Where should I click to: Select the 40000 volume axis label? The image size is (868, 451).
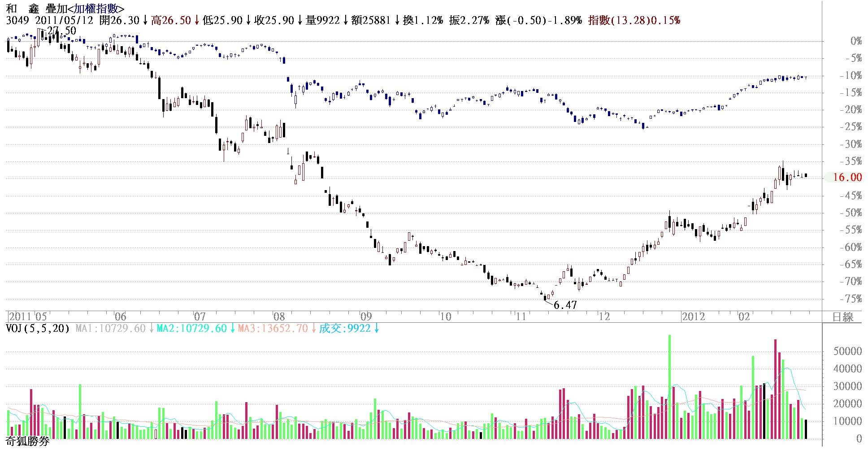(847, 369)
